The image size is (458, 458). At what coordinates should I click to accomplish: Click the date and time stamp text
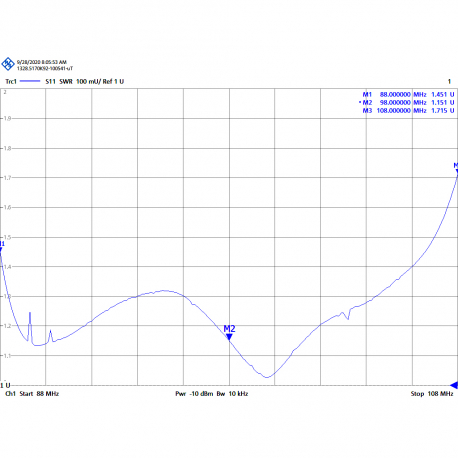pos(42,62)
